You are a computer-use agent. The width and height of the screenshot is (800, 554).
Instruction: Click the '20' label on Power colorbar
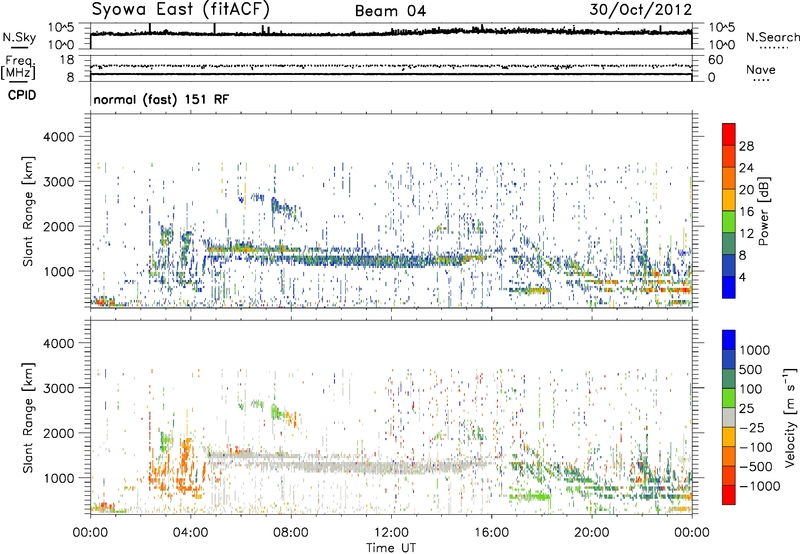coord(746,190)
